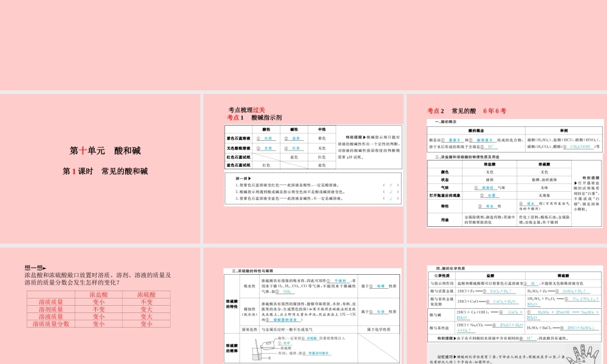Select the '状态' row label
The height and width of the screenshot is (364, 607).
445,180
